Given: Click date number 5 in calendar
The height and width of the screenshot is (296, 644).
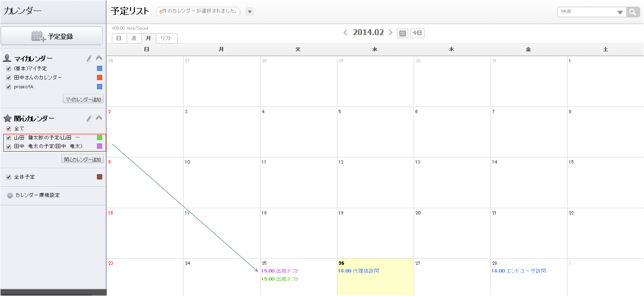Looking at the screenshot, I should pyautogui.click(x=340, y=112).
